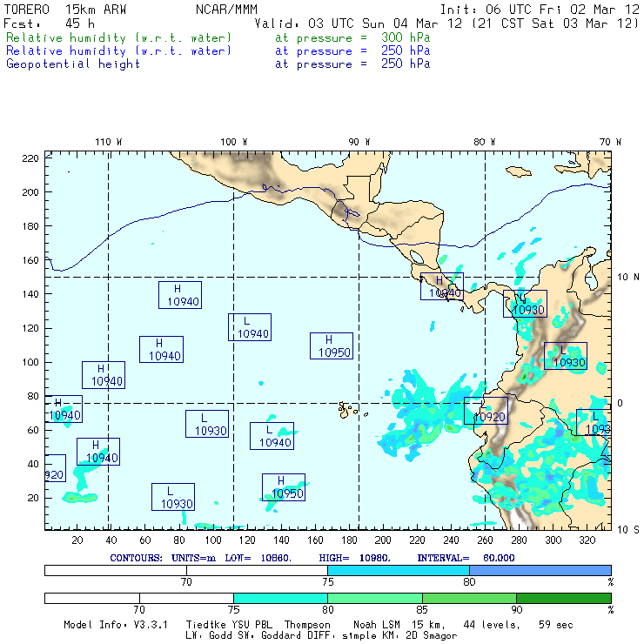The width and height of the screenshot is (644, 644).
Task: Click the x-axis tick label "320"
Action: pyautogui.click(x=587, y=540)
